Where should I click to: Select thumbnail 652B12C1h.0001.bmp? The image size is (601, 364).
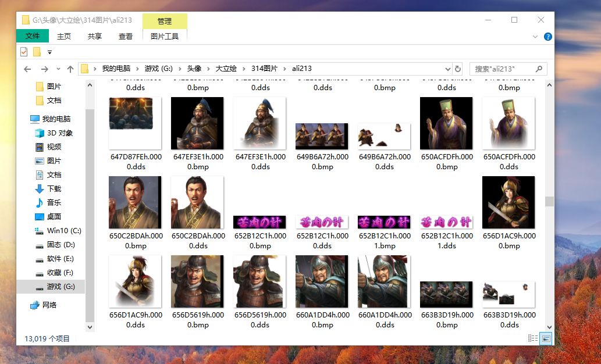click(x=385, y=222)
